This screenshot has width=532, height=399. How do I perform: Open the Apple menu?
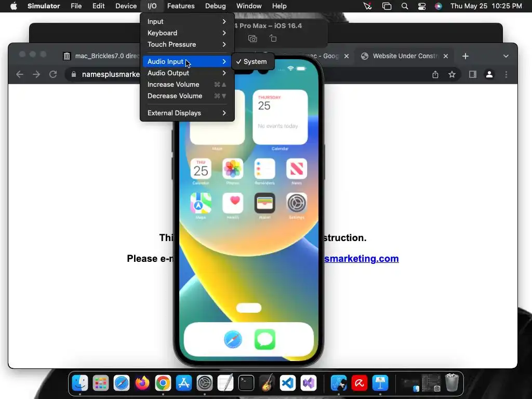point(14,6)
